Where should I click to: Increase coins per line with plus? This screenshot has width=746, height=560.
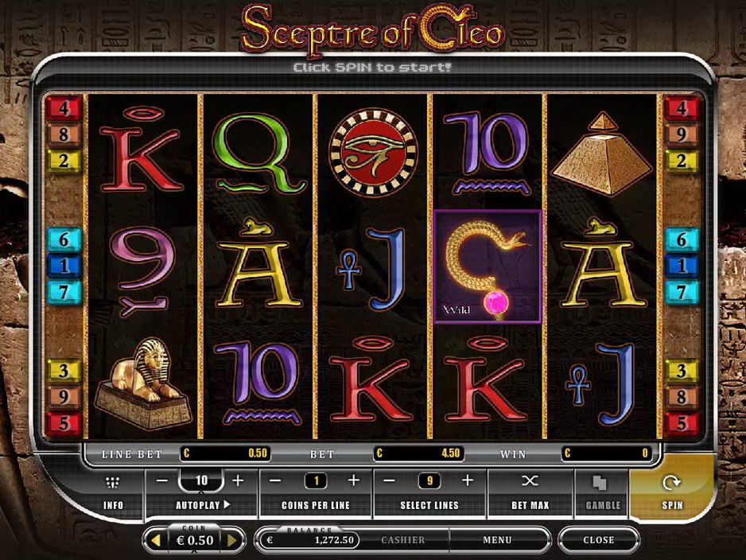click(x=353, y=480)
